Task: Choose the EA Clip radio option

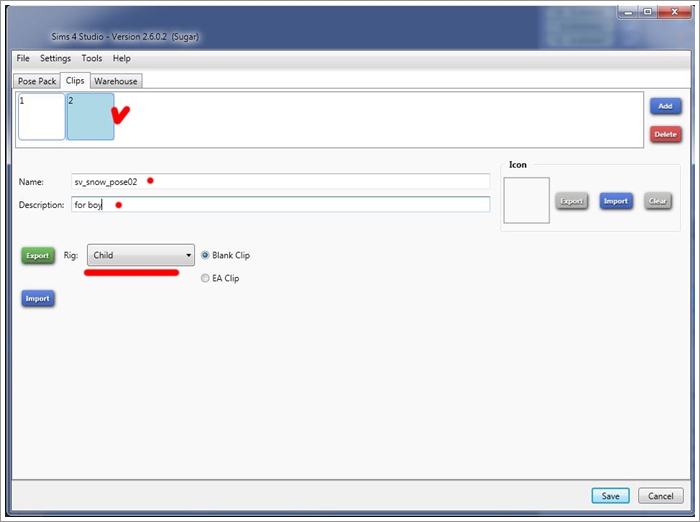Action: (206, 278)
